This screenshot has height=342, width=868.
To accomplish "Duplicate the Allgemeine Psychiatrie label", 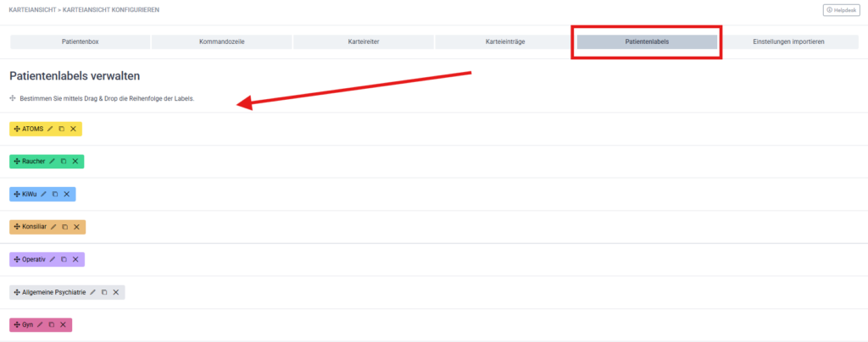I will pyautogui.click(x=103, y=292).
